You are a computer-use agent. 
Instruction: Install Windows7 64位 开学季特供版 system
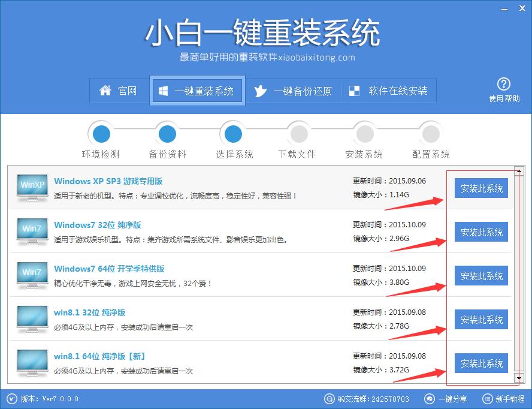(x=481, y=275)
